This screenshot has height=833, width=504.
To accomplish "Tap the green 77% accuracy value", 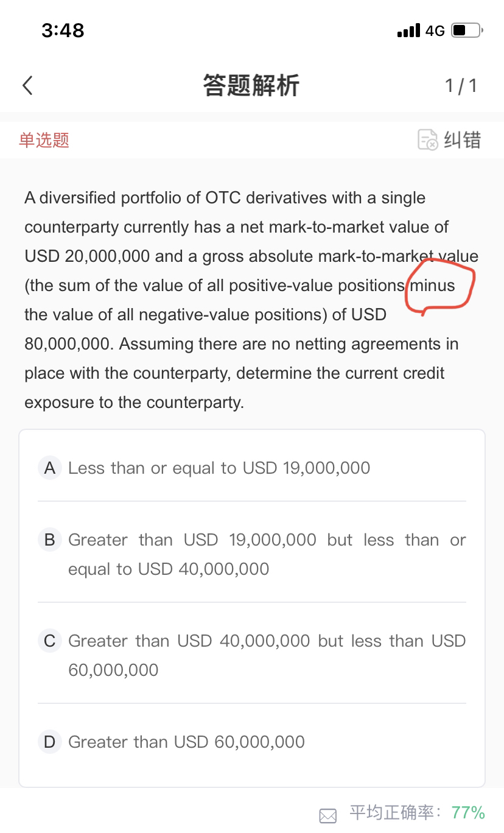I will (x=468, y=813).
